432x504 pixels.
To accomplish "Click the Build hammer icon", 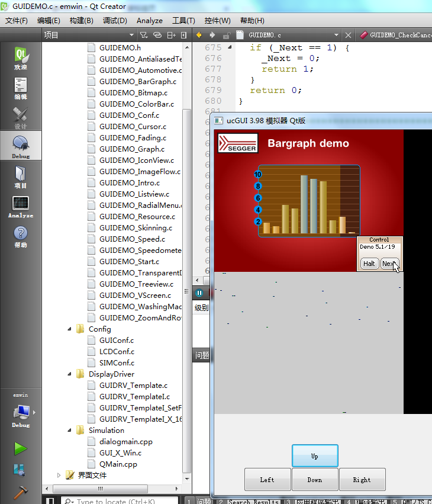I will point(21,493).
